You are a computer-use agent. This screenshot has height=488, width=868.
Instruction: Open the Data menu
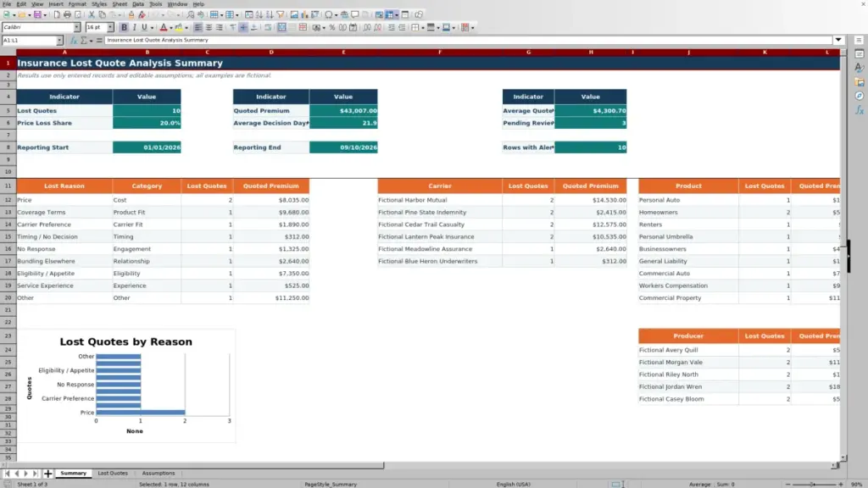138,4
